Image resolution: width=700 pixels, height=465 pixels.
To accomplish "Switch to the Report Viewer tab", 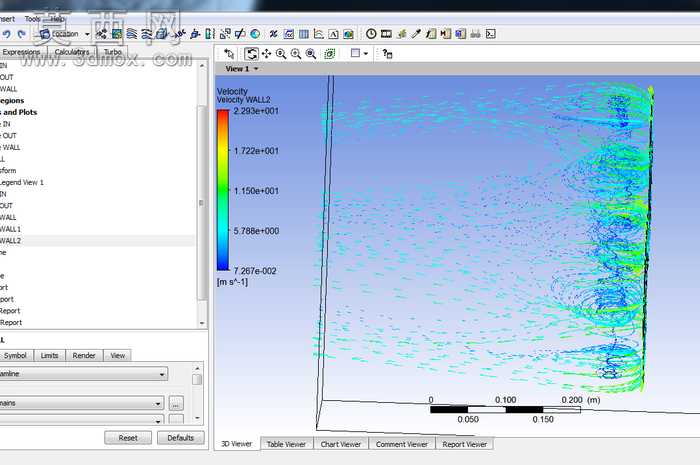I will pos(464,444).
